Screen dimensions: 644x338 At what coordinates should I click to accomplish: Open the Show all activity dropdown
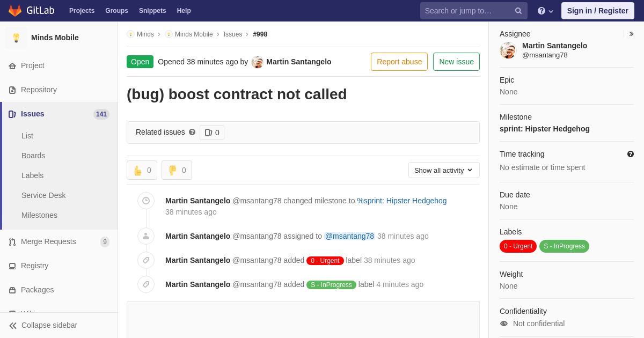click(444, 170)
